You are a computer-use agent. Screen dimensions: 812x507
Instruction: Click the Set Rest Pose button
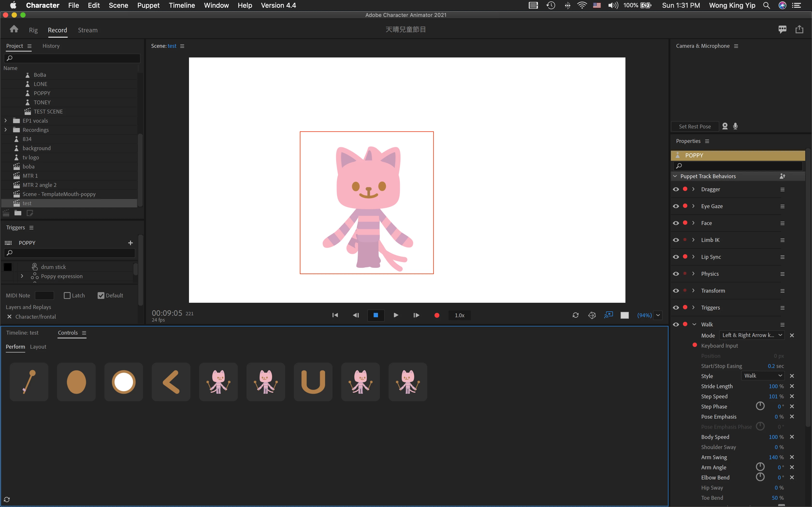(695, 127)
